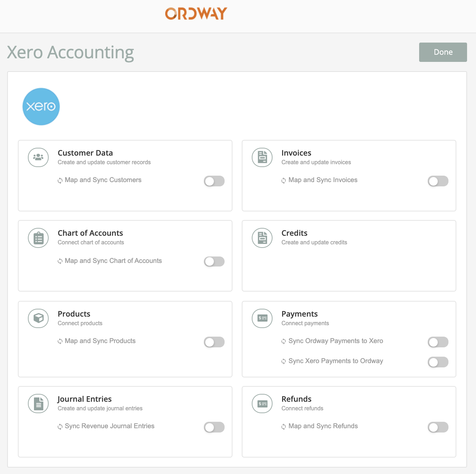Click sync icon beside Map and Sync Chart of Accounts
476x474 pixels.
tap(60, 261)
